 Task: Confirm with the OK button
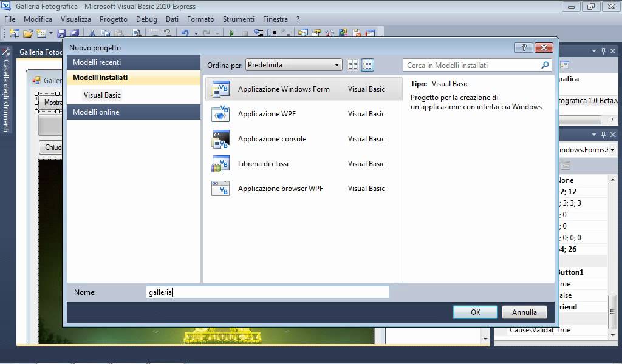475,312
